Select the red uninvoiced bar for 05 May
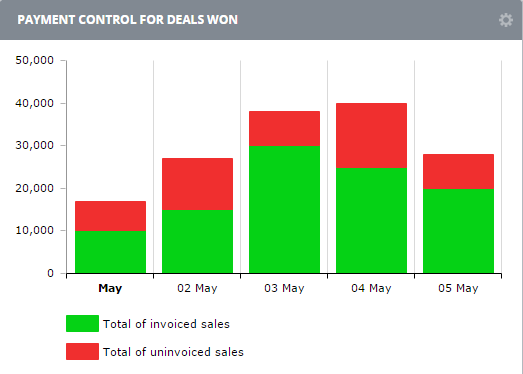The height and width of the screenshot is (374, 523). pyautogui.click(x=458, y=171)
